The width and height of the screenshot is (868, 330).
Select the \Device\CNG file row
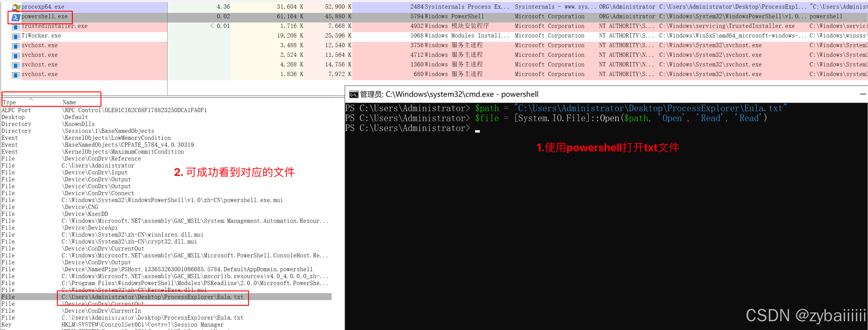(x=166, y=207)
